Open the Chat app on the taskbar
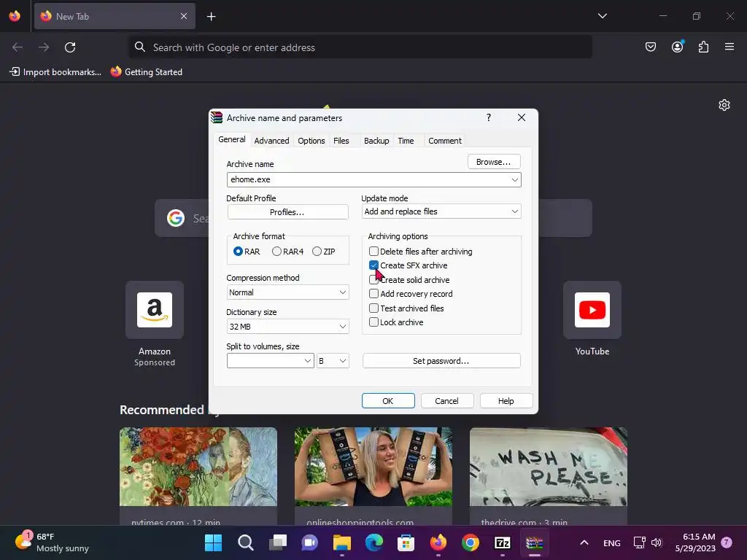Image resolution: width=747 pixels, height=560 pixels. [x=309, y=542]
